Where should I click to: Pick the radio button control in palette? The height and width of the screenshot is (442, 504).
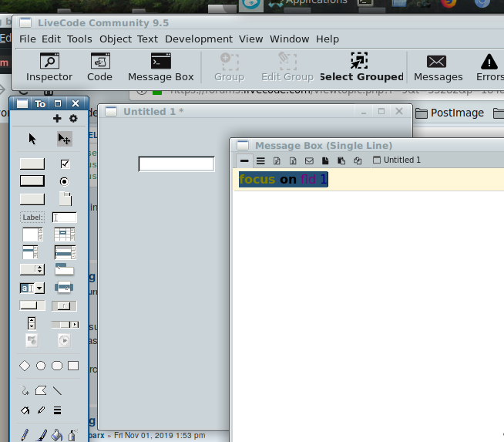coord(65,181)
